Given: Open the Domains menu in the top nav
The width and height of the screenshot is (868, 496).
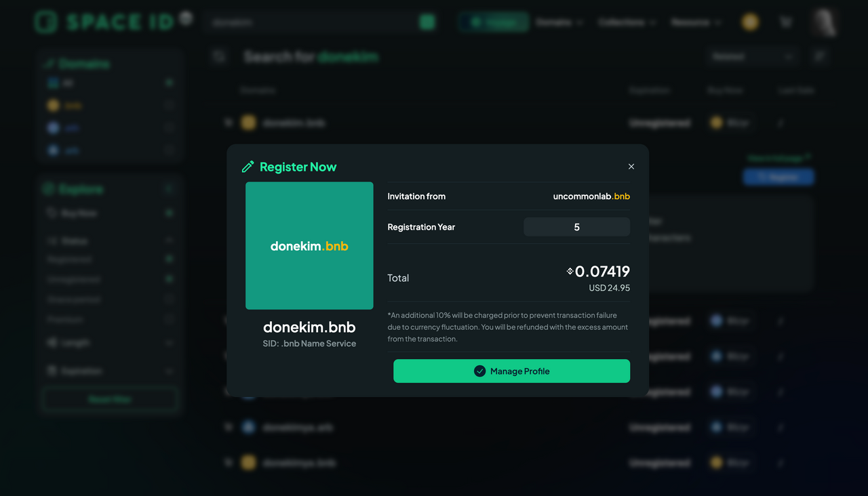Looking at the screenshot, I should point(559,22).
